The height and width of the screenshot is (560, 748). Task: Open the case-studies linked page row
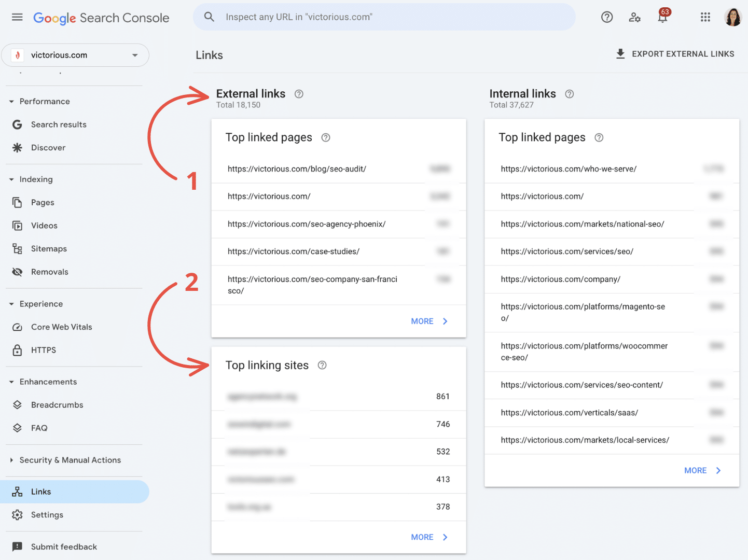[339, 251]
